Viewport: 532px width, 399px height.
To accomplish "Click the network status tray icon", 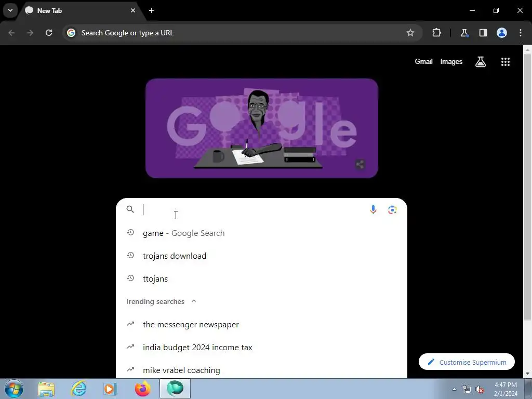I will (x=467, y=389).
